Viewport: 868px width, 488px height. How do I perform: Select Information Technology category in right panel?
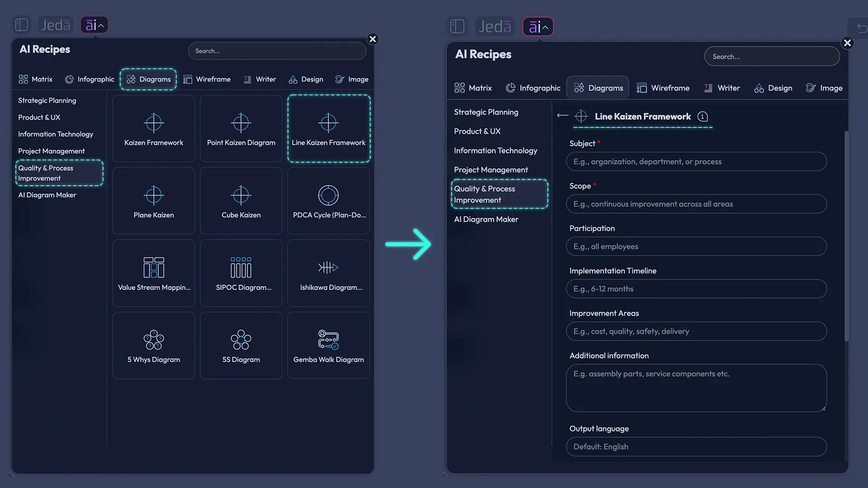tap(495, 150)
